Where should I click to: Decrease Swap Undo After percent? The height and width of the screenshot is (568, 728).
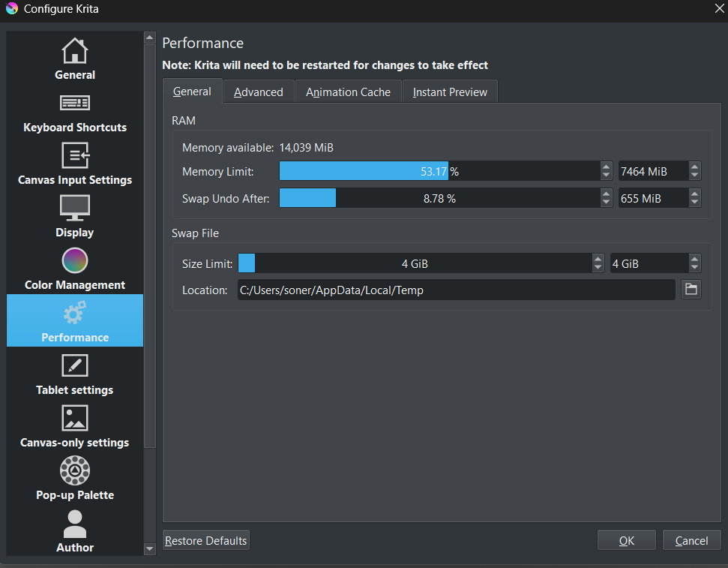click(x=606, y=203)
